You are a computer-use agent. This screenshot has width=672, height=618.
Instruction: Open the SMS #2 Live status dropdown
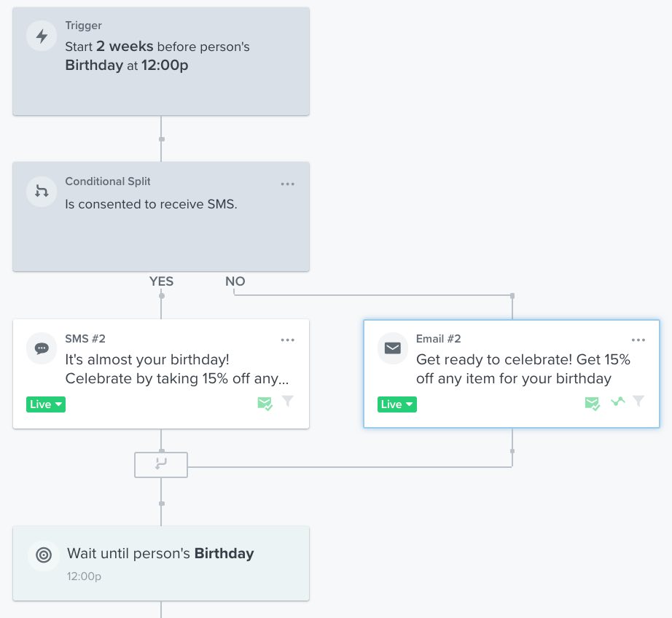click(x=46, y=404)
